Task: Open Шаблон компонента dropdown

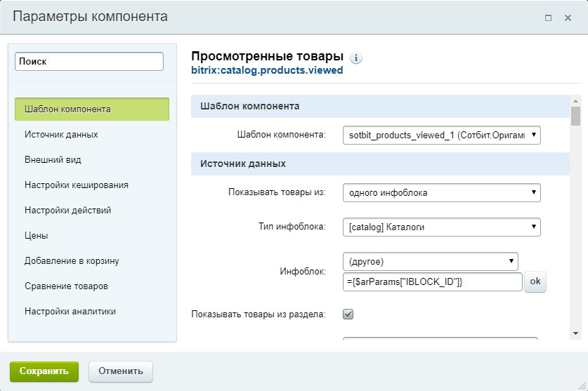Action: 441,135
